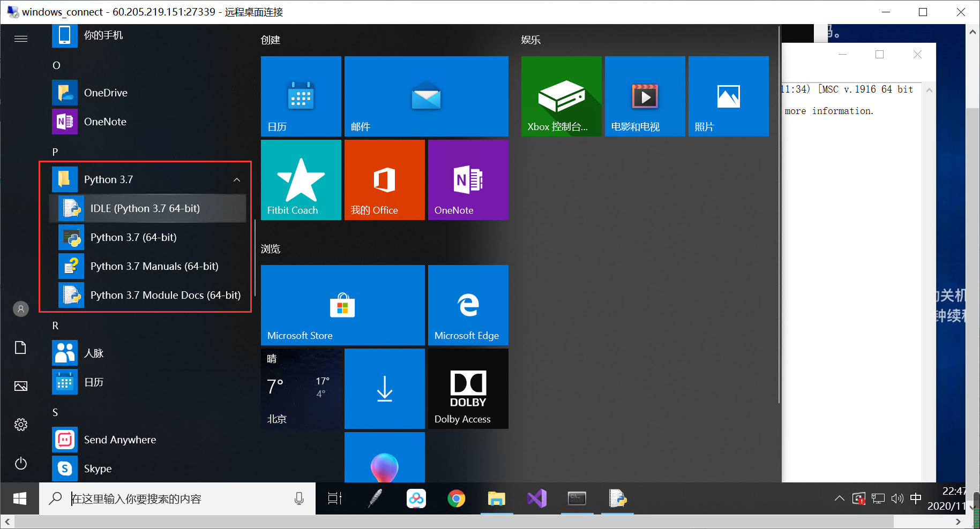Open OneNote from the app list
The image size is (980, 529).
click(x=149, y=122)
